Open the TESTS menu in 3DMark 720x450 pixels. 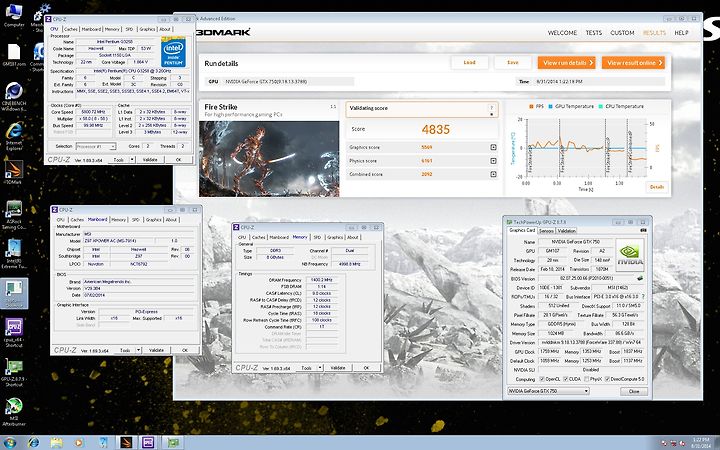593,33
